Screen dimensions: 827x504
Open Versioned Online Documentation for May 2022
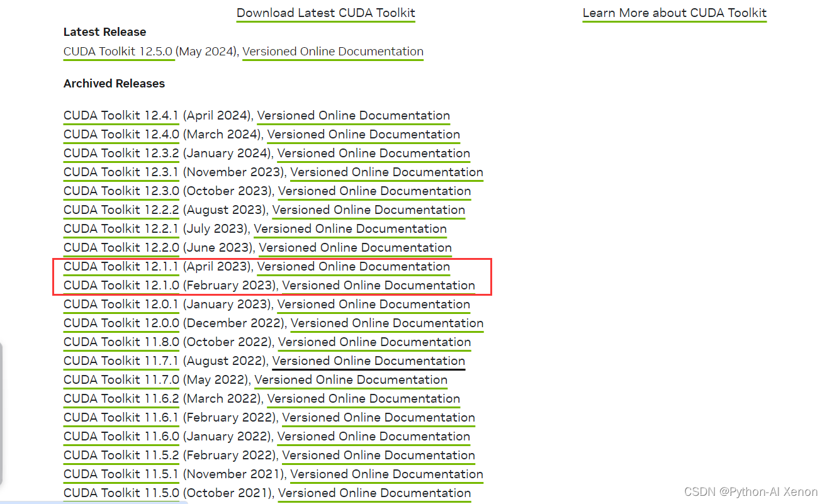pos(351,380)
